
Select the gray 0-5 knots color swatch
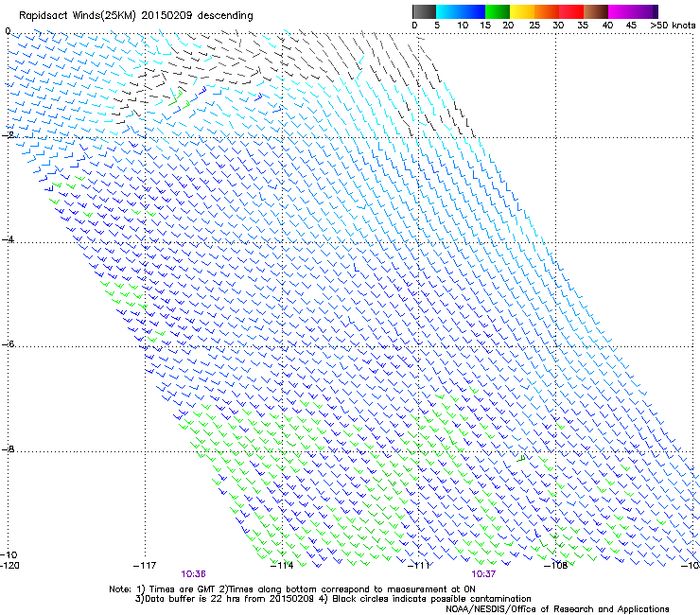click(424, 11)
